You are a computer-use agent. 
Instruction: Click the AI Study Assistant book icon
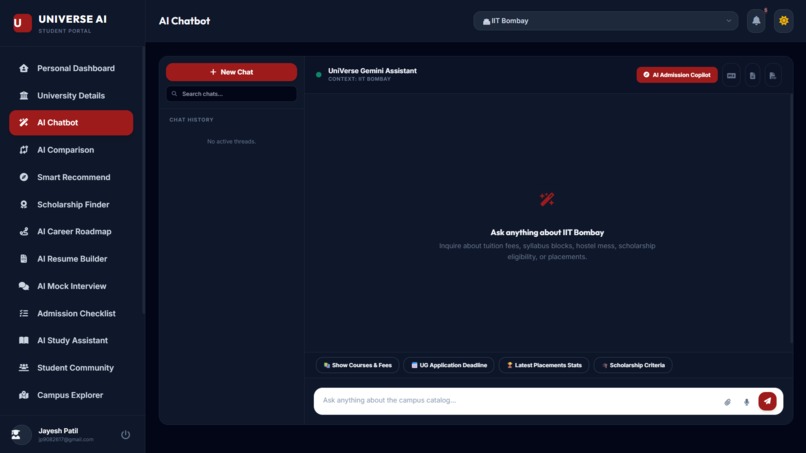click(x=24, y=340)
